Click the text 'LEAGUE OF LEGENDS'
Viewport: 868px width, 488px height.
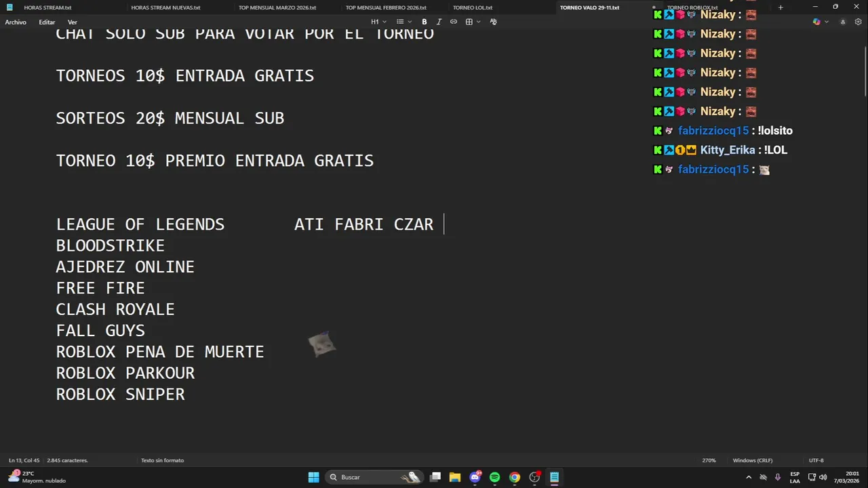[140, 224]
